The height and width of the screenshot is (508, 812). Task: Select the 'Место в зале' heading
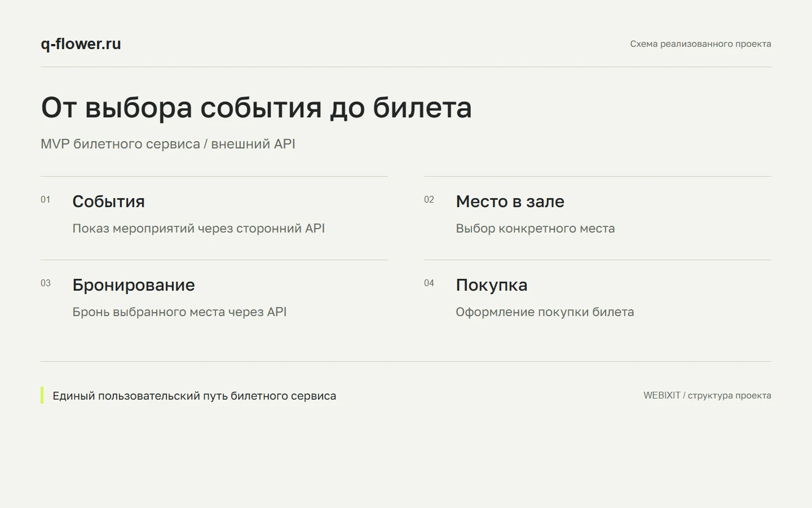coord(510,202)
